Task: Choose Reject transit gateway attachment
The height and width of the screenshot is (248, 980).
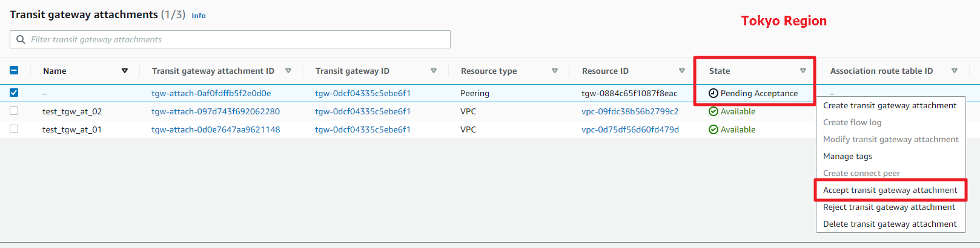Action: 889,207
